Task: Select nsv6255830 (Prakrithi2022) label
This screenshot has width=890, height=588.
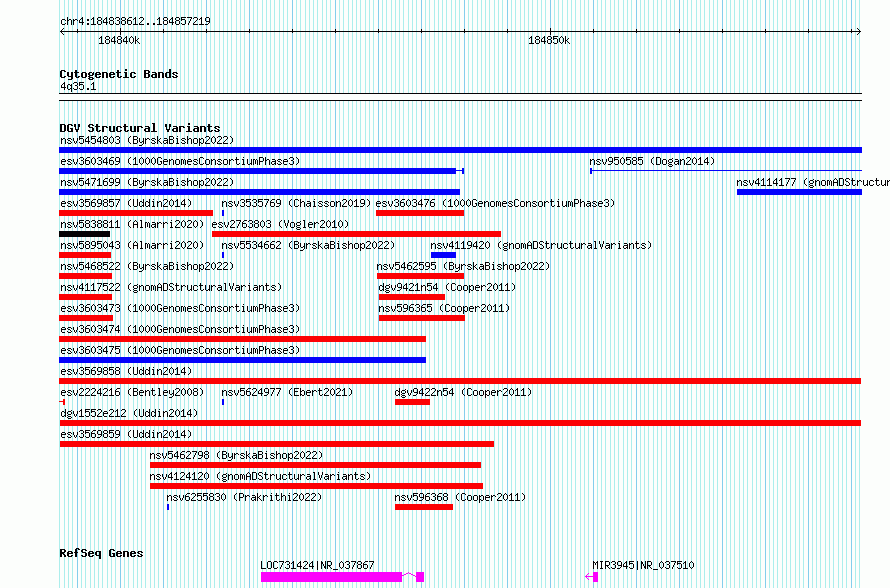Action: (x=244, y=497)
